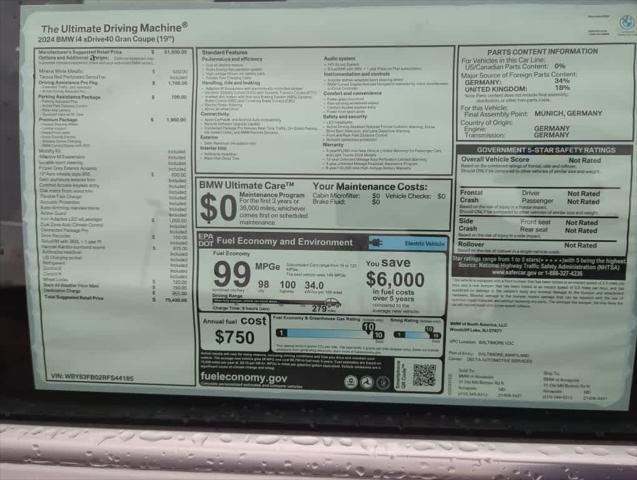Image resolution: width=637 pixels, height=480 pixels.
Task: Click the car icon on driving range bar
Action: [333, 303]
